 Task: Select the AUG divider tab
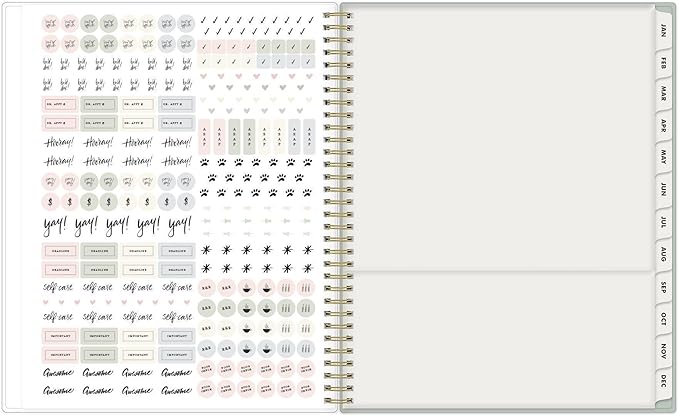point(663,254)
